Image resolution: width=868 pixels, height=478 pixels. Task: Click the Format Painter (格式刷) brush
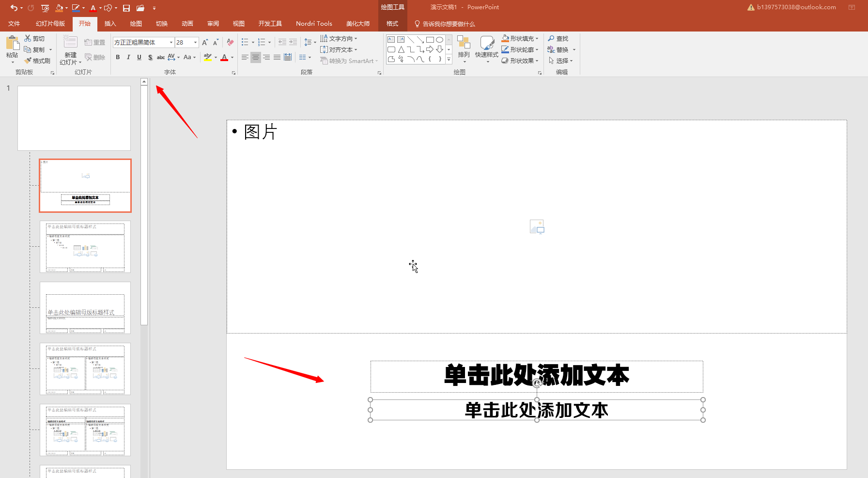tap(37, 61)
